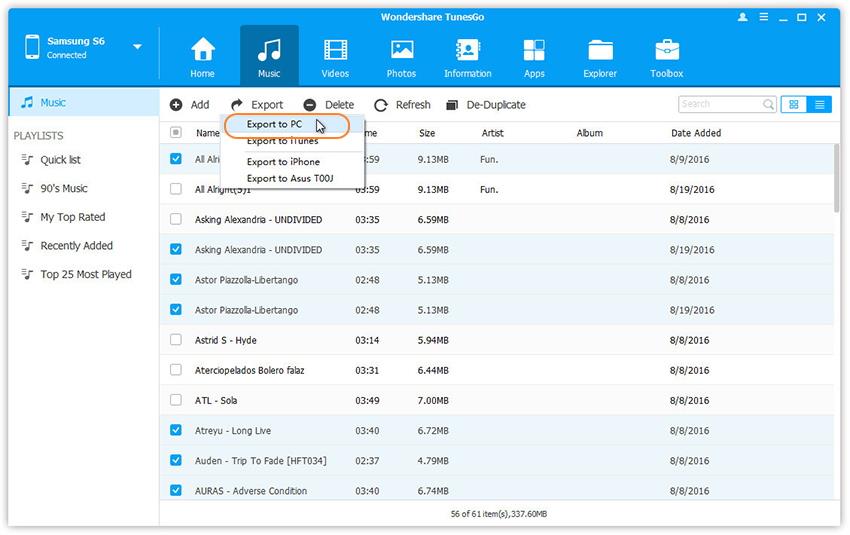The height and width of the screenshot is (535, 850).
Task: Click the De-Duplicate icon
Action: point(452,105)
